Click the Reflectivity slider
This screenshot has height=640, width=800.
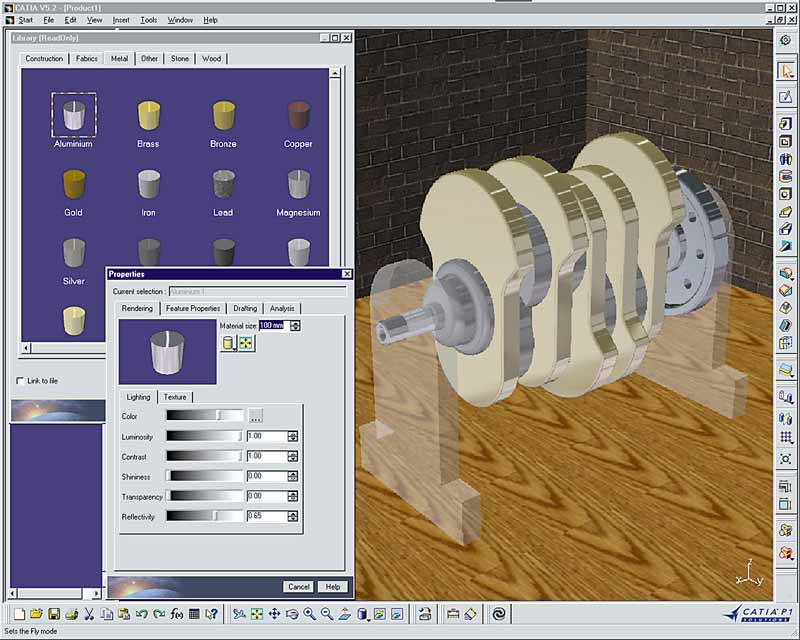click(205, 516)
